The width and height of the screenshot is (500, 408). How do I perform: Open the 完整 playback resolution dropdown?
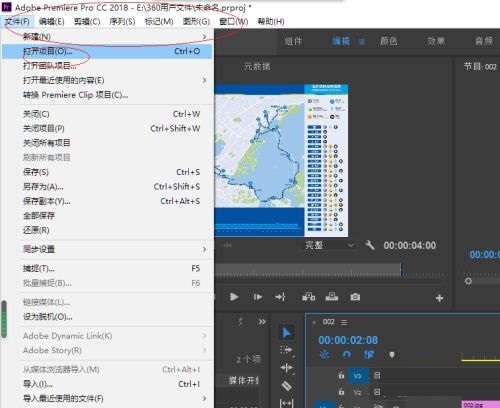(328, 245)
